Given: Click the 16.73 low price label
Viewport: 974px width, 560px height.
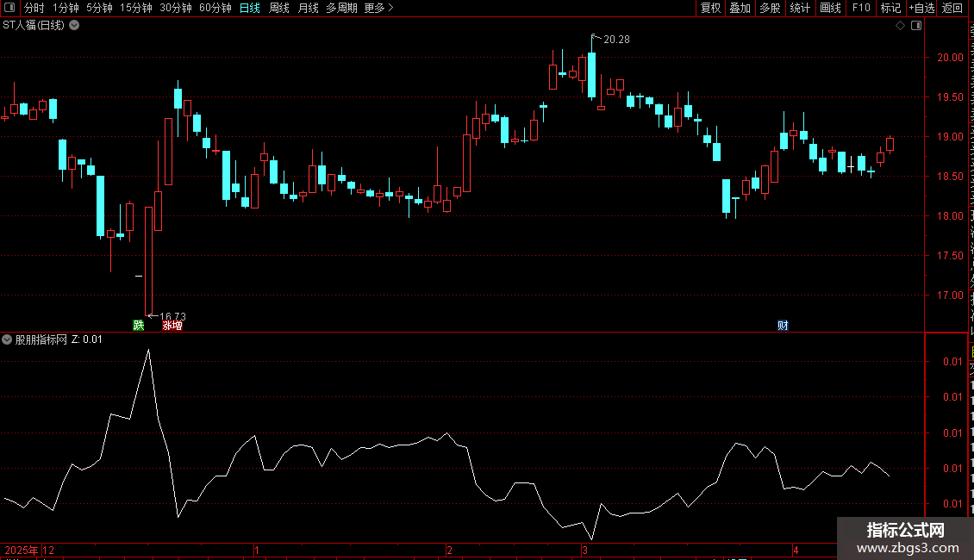Looking at the screenshot, I should pyautogui.click(x=172, y=316).
